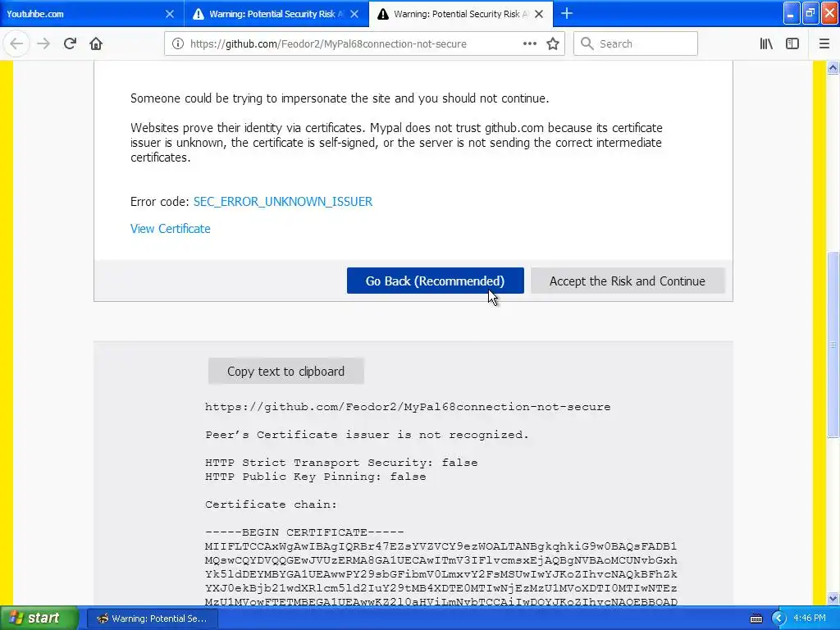Screen dimensions: 840x630
Task: Show site information icon in address bar
Action: [178, 44]
